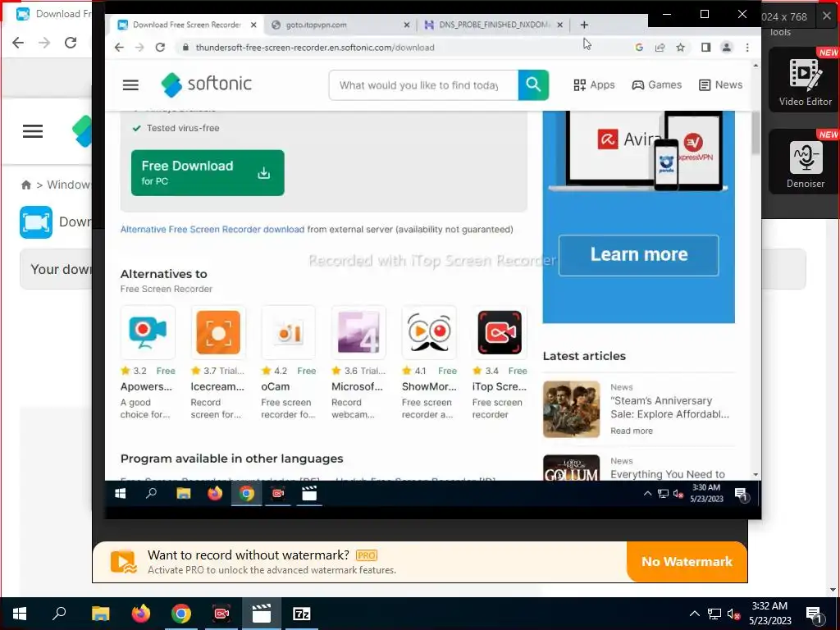The width and height of the screenshot is (840, 630).
Task: Click the vertical scrollbar of the Softonic page
Action: 756,133
